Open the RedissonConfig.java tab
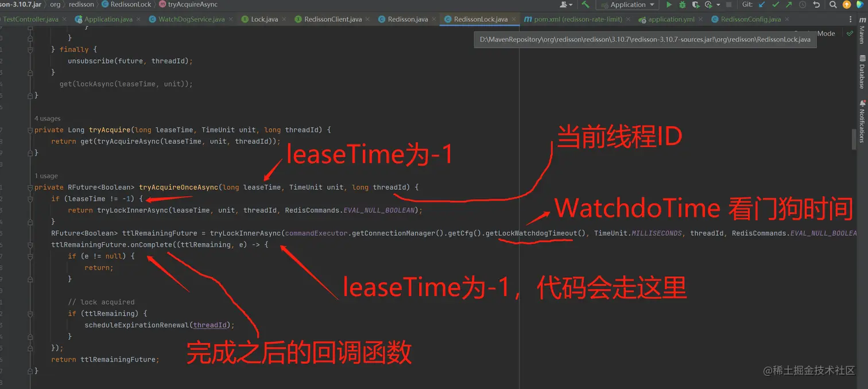Image resolution: width=868 pixels, height=389 pixels. pyautogui.click(x=750, y=19)
